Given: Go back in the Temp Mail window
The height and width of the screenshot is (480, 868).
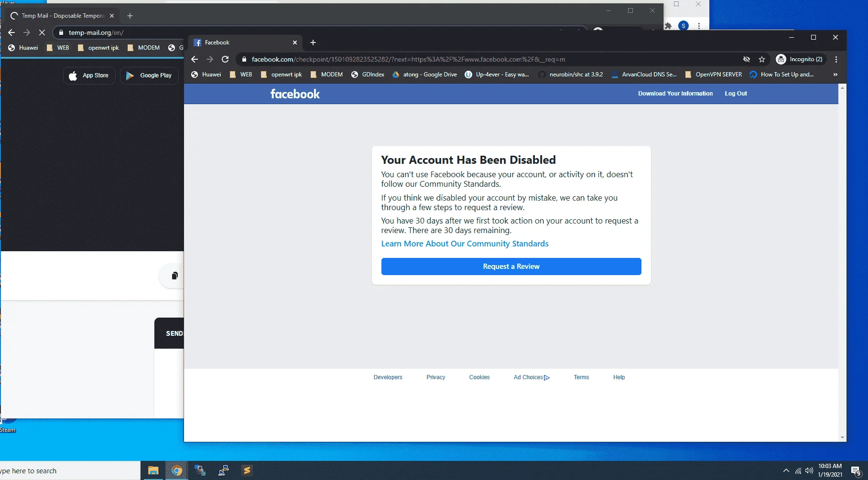Looking at the screenshot, I should pyautogui.click(x=11, y=32).
